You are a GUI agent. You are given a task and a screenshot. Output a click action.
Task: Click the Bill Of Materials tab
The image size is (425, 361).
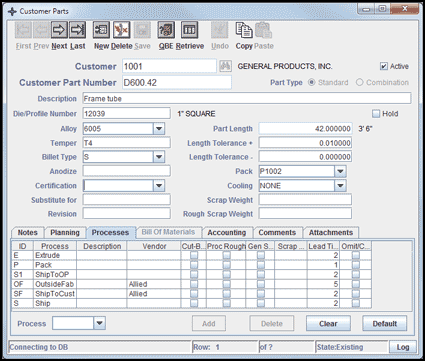click(168, 232)
